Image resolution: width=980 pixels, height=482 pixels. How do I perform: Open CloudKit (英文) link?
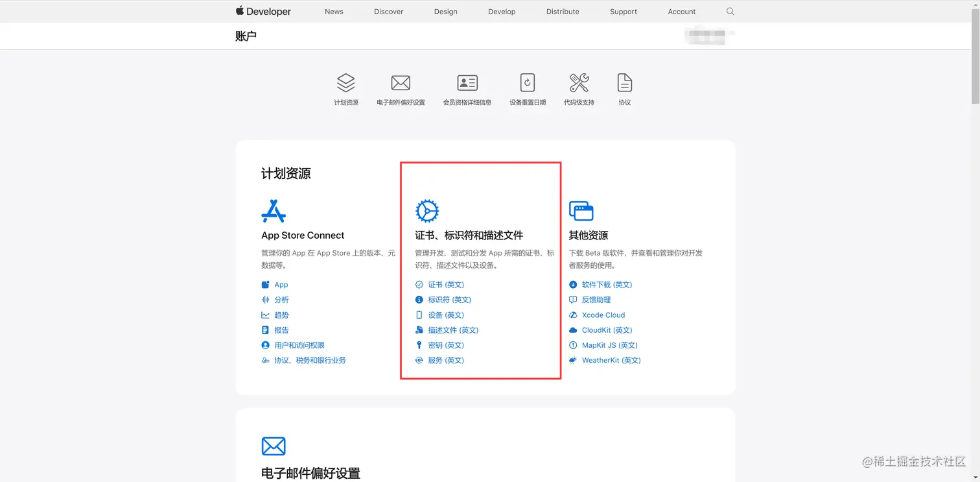[x=607, y=330]
